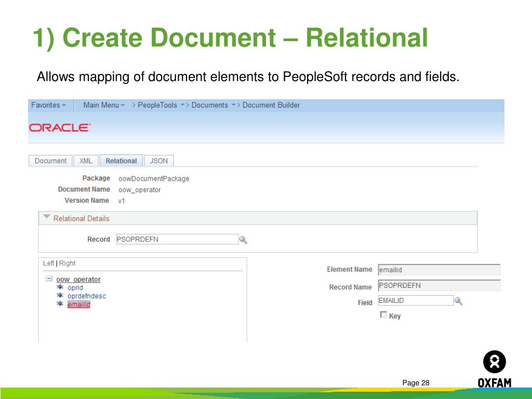Click the star icon beside oprdefndesc

pos(60,296)
